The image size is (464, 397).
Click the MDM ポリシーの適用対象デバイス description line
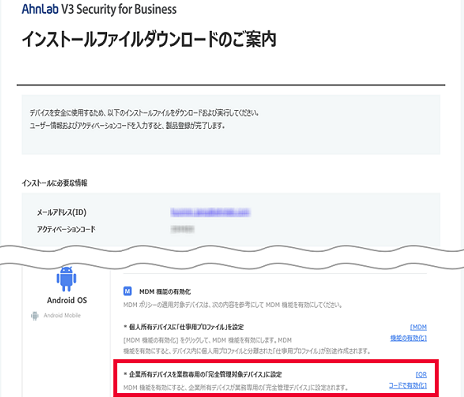pos(233,305)
